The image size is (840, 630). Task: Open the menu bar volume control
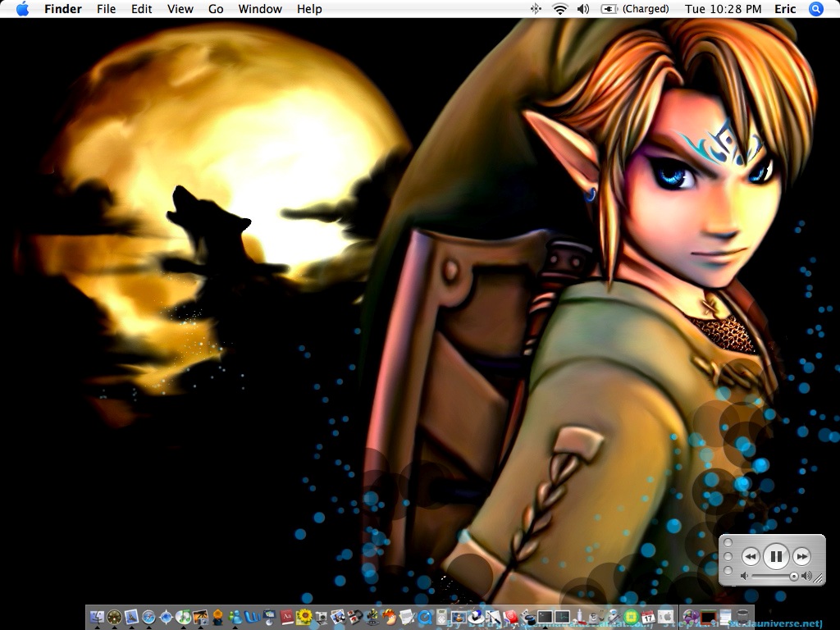pos(583,8)
